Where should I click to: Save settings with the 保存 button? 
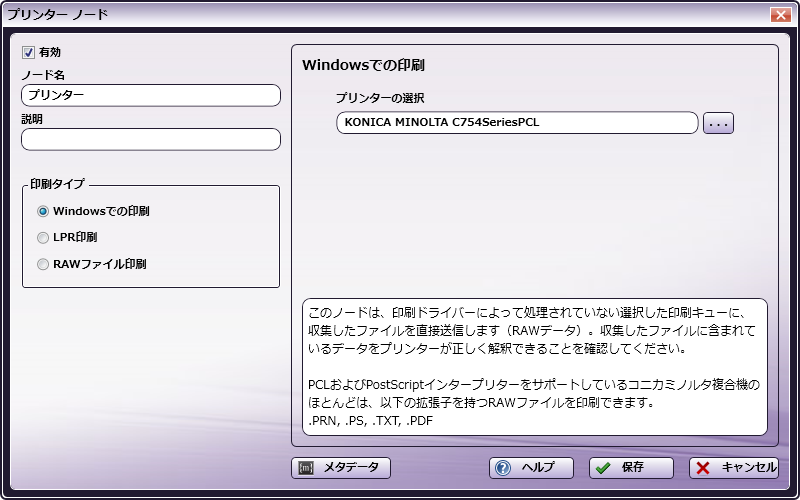(x=631, y=468)
